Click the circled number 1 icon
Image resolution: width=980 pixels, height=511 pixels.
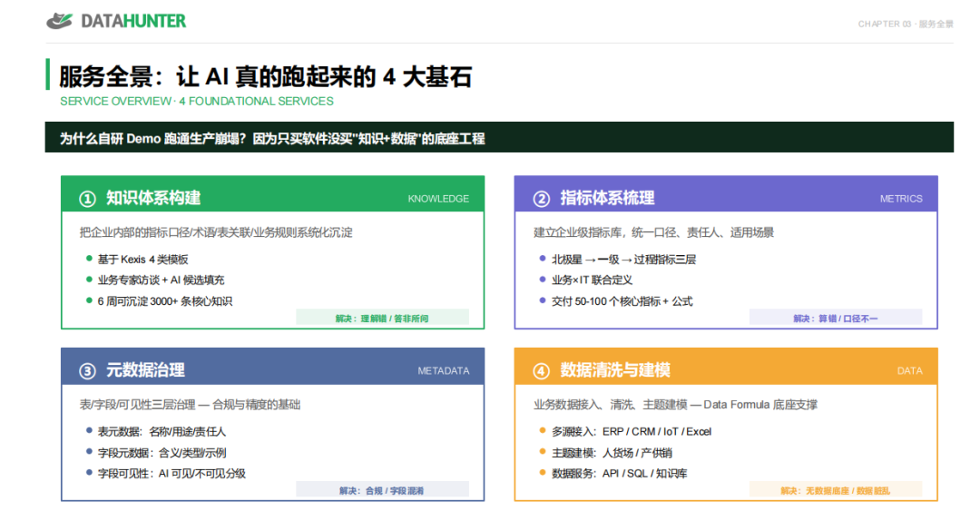click(87, 199)
